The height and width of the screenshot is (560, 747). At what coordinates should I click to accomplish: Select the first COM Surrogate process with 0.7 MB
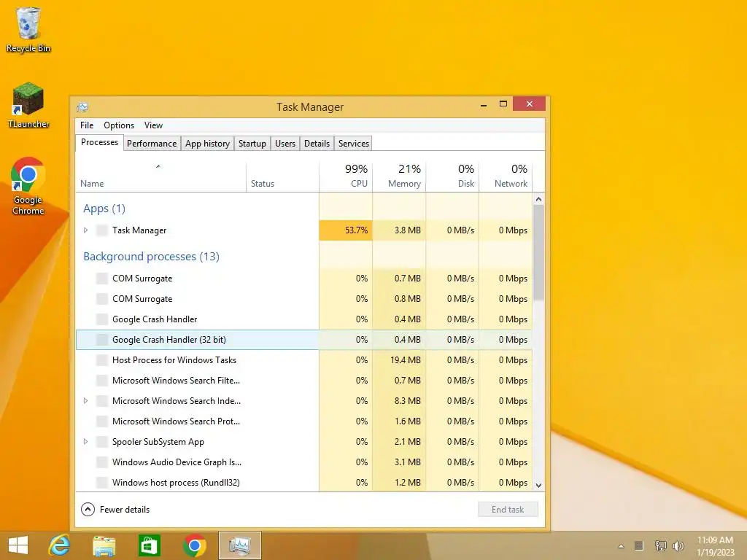tap(304, 279)
